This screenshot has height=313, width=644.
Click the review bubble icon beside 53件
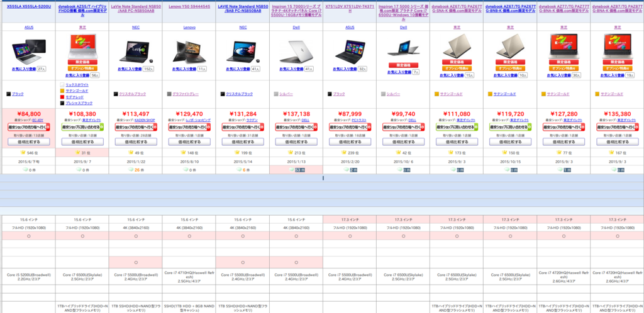291,170
